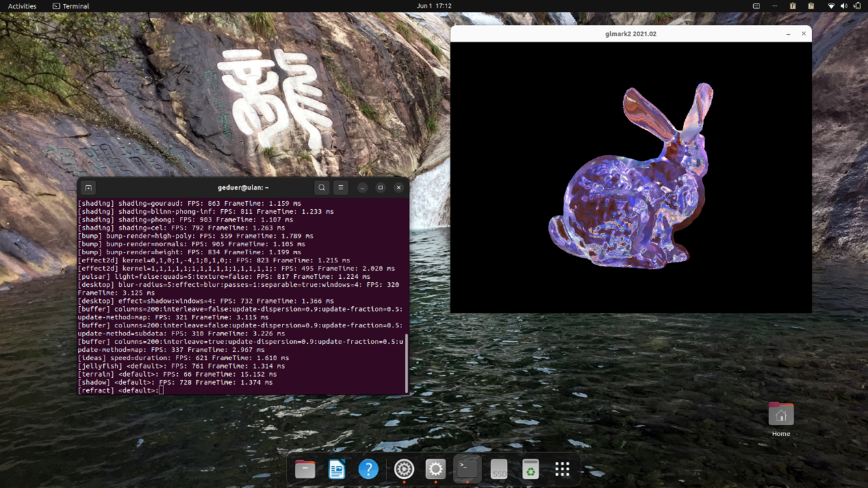Screen dimensions: 868x488
Task: Open the terminal hamburger menu
Action: point(341,187)
